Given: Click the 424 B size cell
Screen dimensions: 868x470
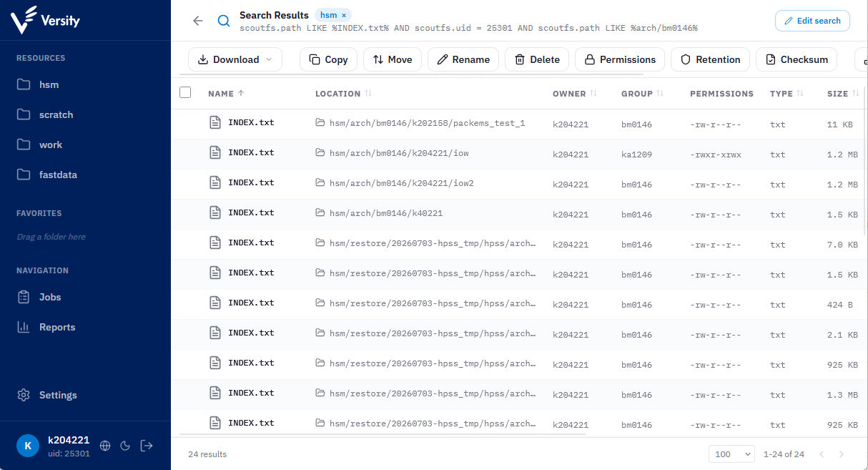Looking at the screenshot, I should coord(840,305).
